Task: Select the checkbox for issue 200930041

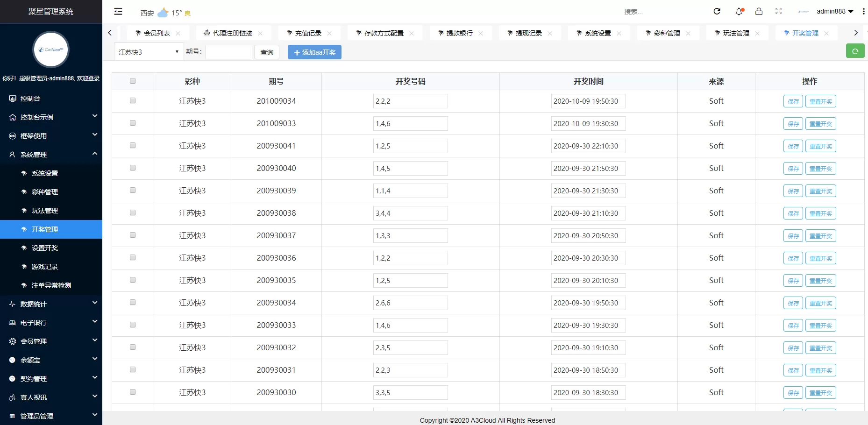Action: coord(133,146)
